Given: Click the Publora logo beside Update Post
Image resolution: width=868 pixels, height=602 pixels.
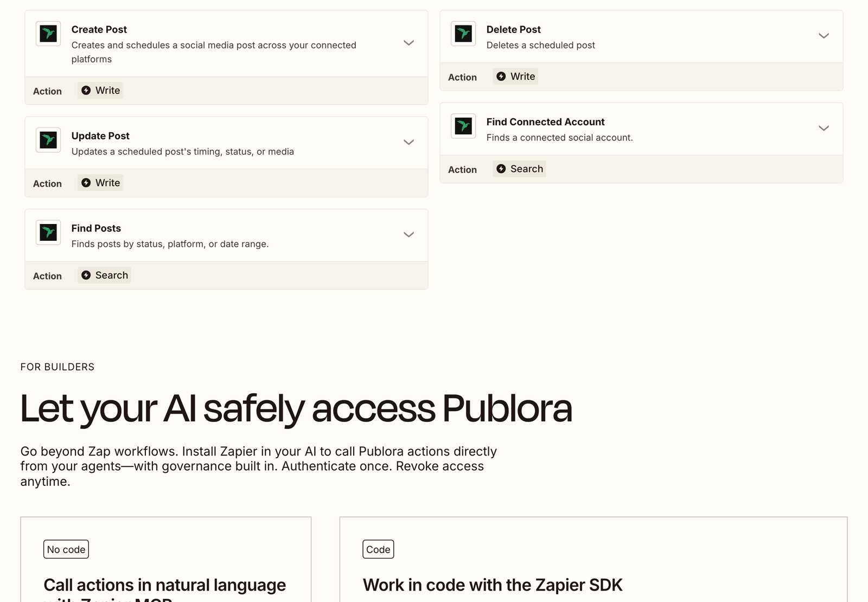Looking at the screenshot, I should coord(48,140).
